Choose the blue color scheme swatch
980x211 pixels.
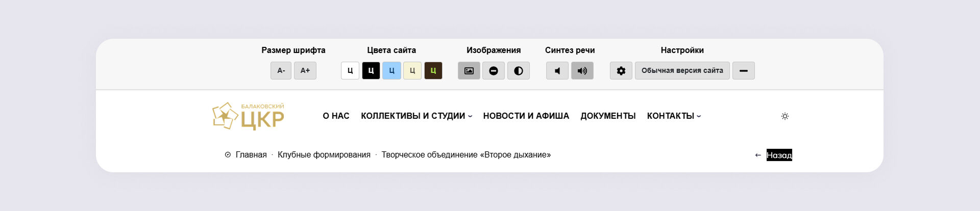pos(391,71)
